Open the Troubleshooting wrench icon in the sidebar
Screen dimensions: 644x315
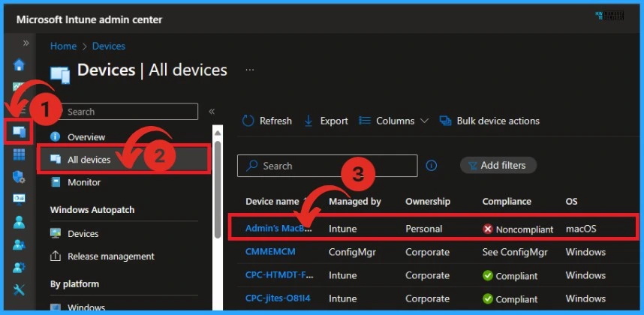(x=19, y=290)
